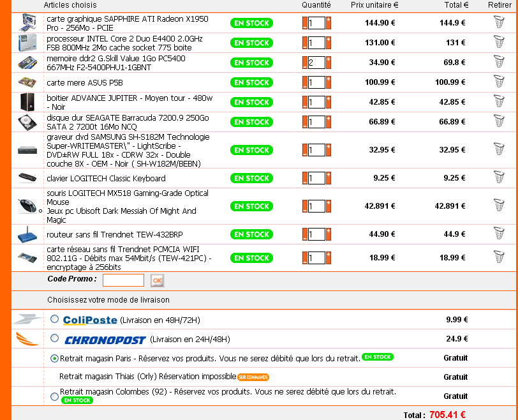Decrease quantity of the Trendnet PCMCIA WIFI card

[305, 258]
